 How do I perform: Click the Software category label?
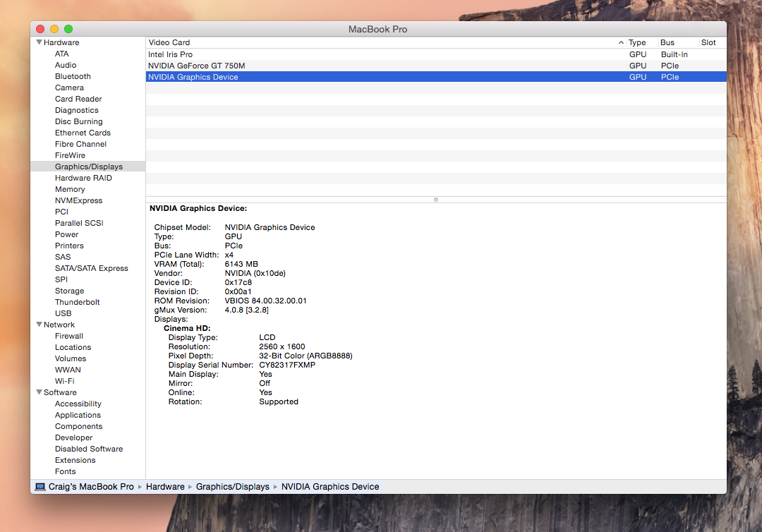click(x=60, y=392)
